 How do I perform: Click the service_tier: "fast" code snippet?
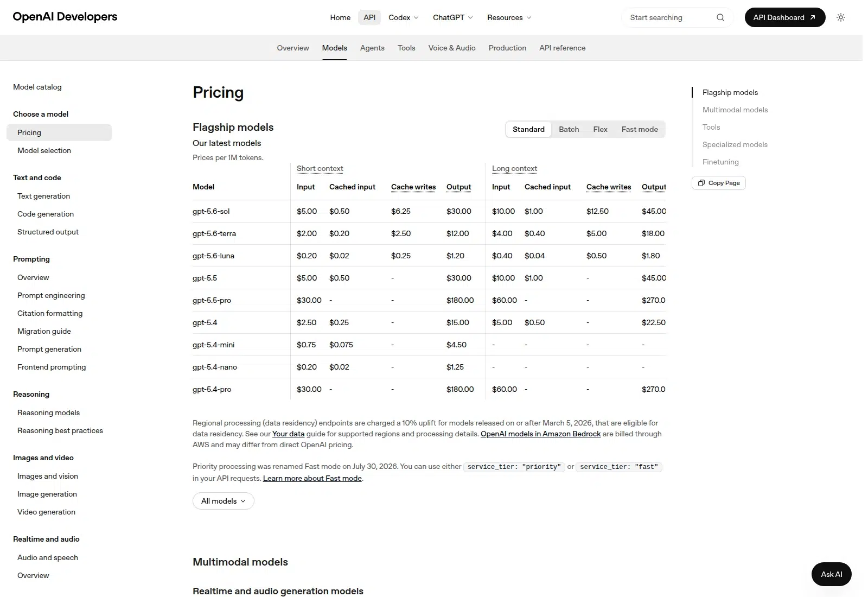619,467
